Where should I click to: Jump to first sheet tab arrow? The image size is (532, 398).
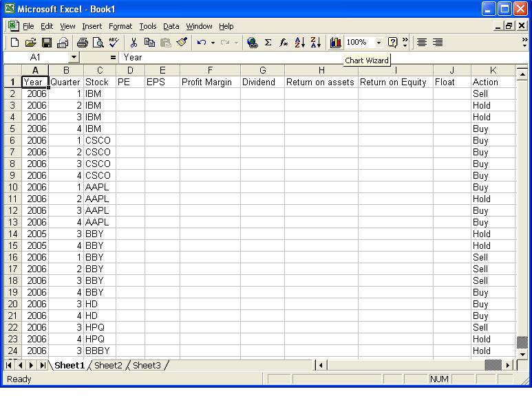pyautogui.click(x=9, y=366)
